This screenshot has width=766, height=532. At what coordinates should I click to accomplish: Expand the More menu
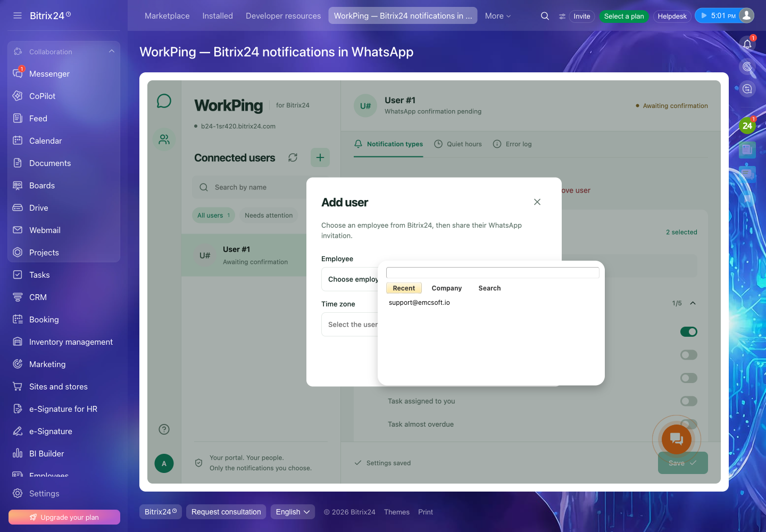coord(498,16)
